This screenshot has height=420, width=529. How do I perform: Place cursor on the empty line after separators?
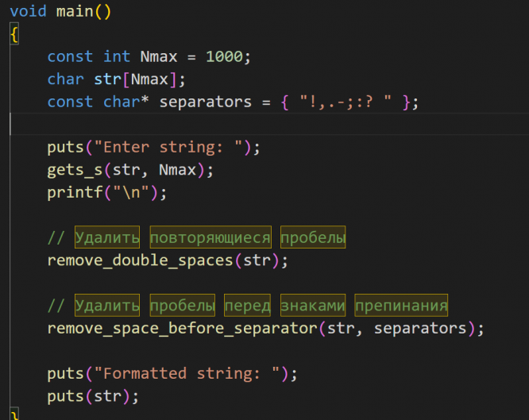coord(270,125)
